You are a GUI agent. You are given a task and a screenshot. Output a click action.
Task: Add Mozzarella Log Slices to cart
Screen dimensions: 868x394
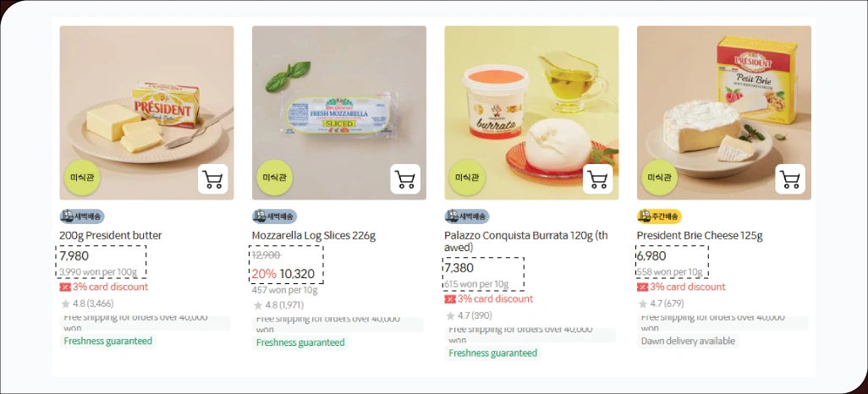(x=405, y=179)
